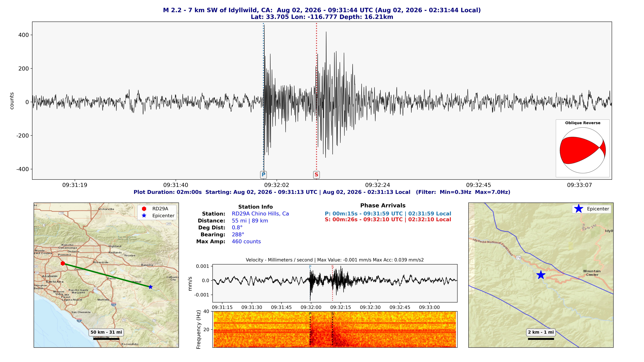Viewport: 644px width, 362px height.
Task: Click the '09:32:02' time tick on seismogram
Action: [x=277, y=185]
